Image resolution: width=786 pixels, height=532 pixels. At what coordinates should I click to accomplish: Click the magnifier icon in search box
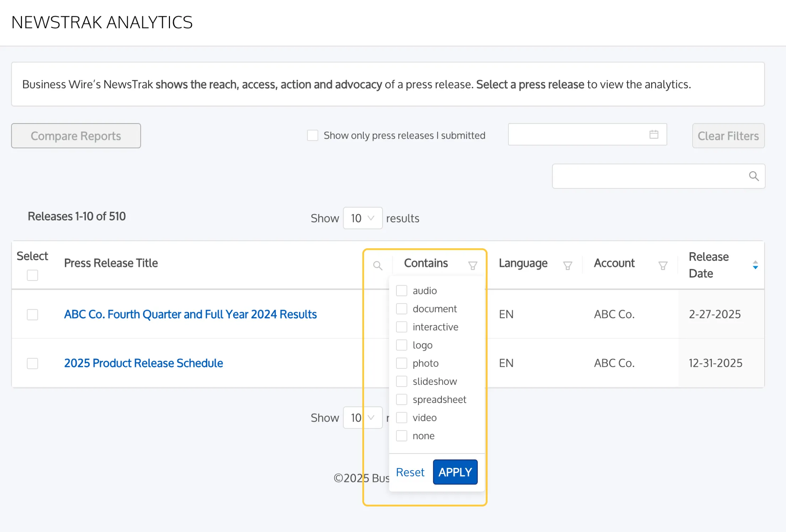(x=754, y=176)
